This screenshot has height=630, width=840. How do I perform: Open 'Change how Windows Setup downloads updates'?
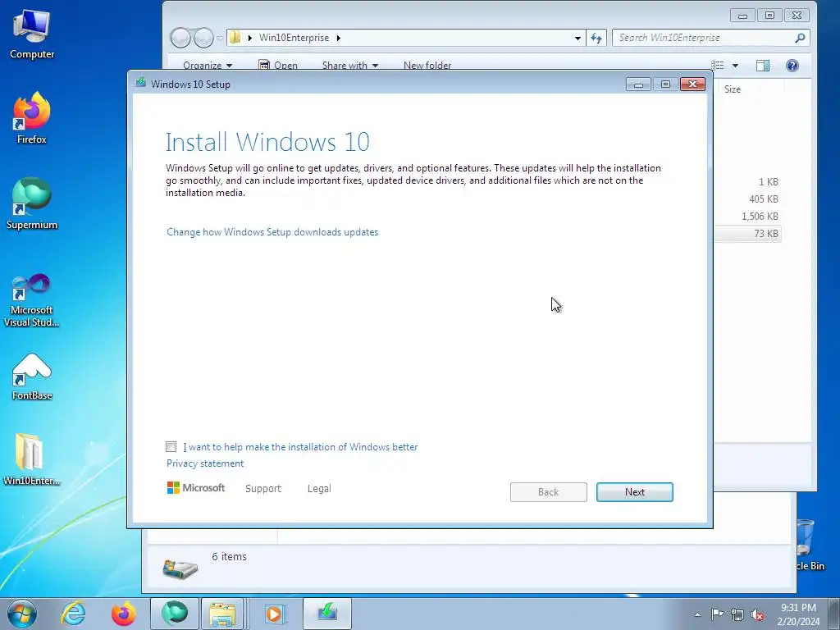[x=272, y=232]
